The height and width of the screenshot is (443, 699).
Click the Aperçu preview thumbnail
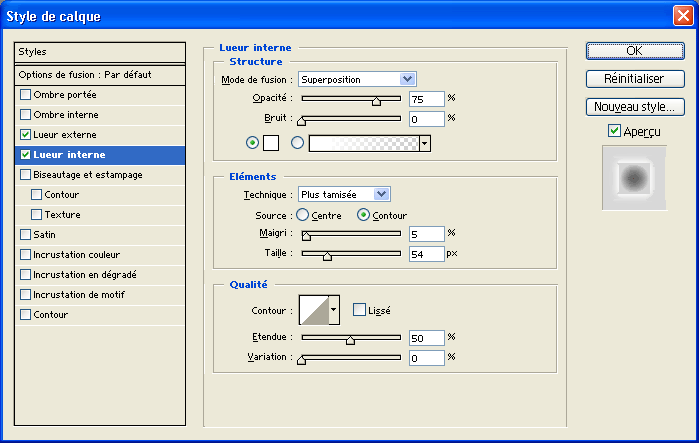point(633,178)
